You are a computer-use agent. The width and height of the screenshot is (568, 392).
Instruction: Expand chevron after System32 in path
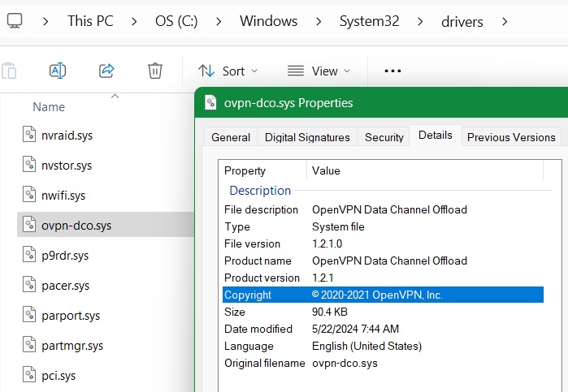[420, 21]
